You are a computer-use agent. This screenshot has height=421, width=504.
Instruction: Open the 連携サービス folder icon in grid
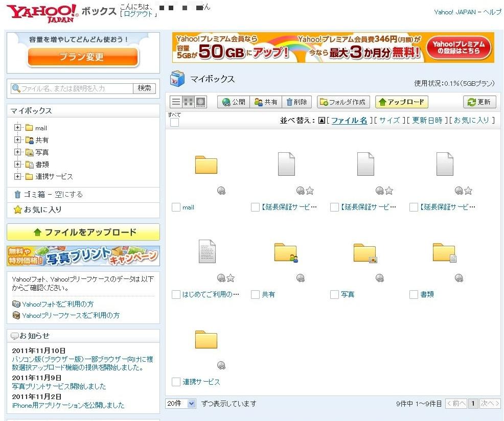(x=206, y=339)
